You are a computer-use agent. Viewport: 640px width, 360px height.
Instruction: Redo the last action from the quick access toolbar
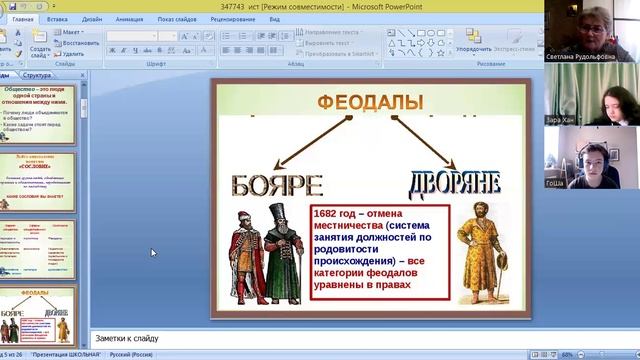39,7
